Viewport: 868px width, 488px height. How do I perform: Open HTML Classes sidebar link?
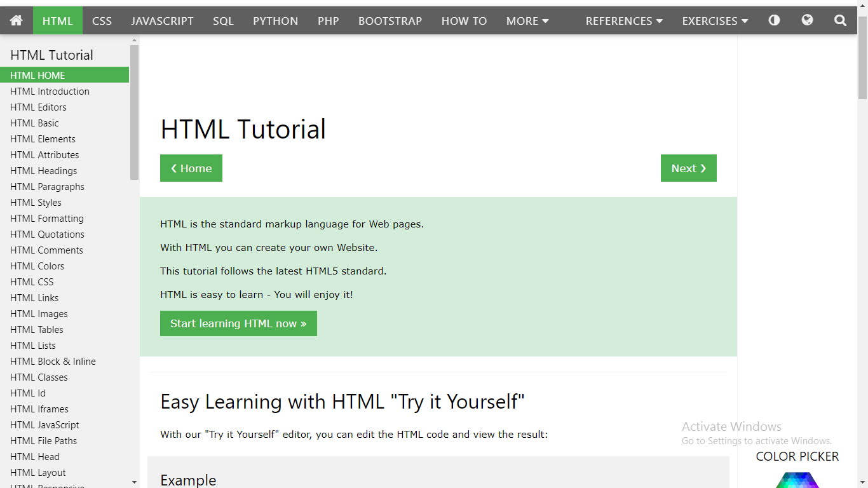point(64,377)
